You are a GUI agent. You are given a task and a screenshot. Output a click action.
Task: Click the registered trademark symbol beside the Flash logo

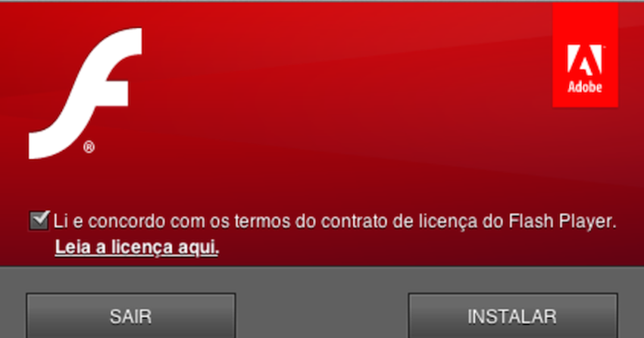89,146
